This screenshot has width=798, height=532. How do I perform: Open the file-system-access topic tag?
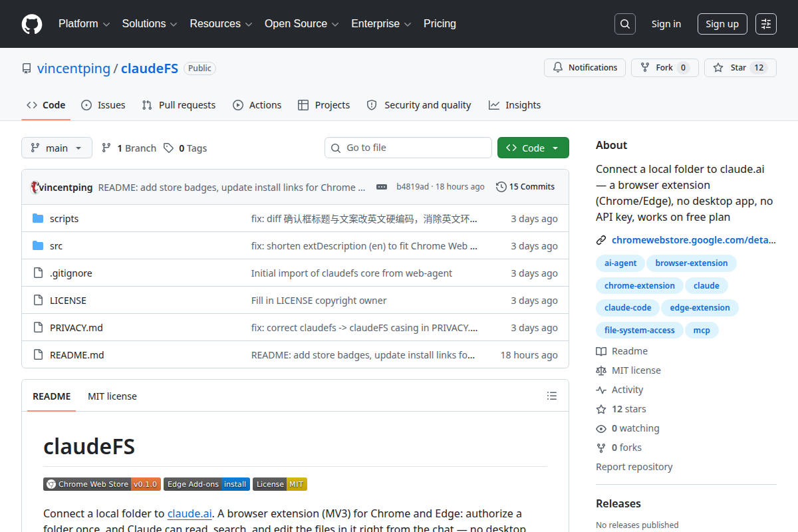point(640,331)
